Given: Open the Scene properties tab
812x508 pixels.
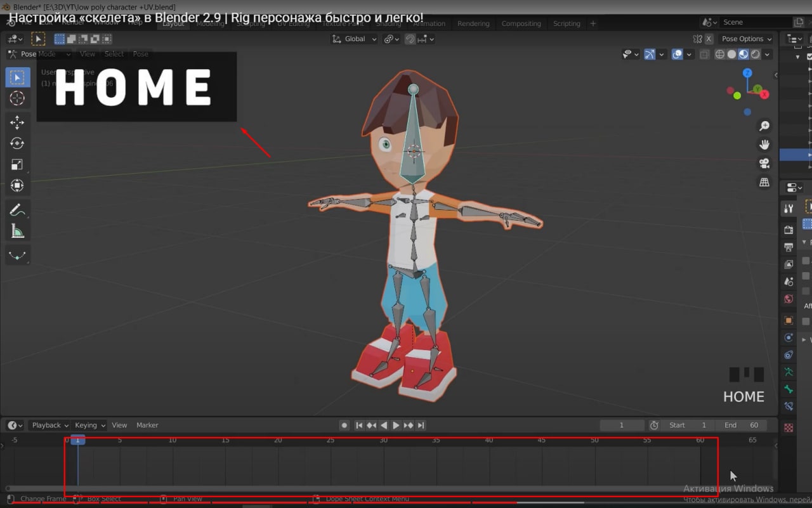Looking at the screenshot, I should click(789, 281).
